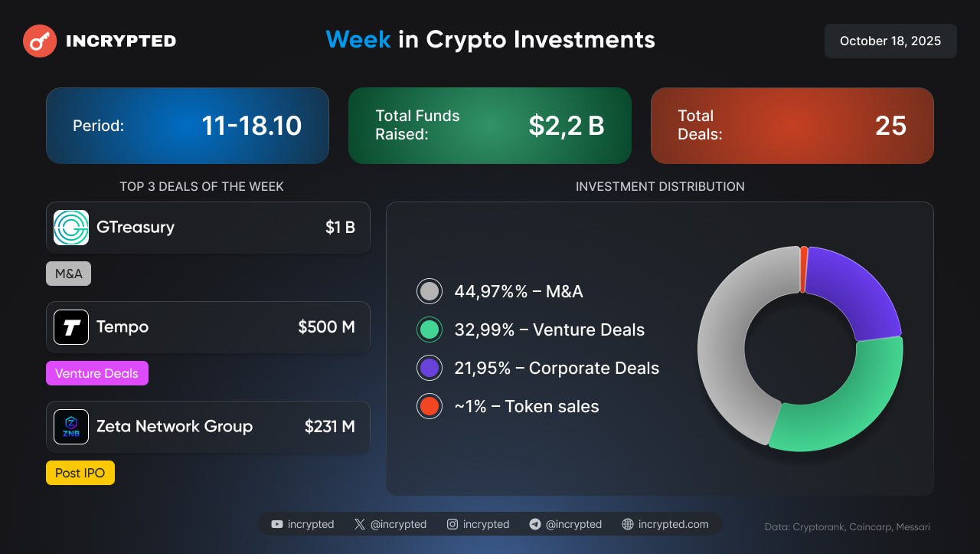The width and height of the screenshot is (980, 554).
Task: Select the purple Corporate Deals legend circle
Action: click(x=430, y=368)
